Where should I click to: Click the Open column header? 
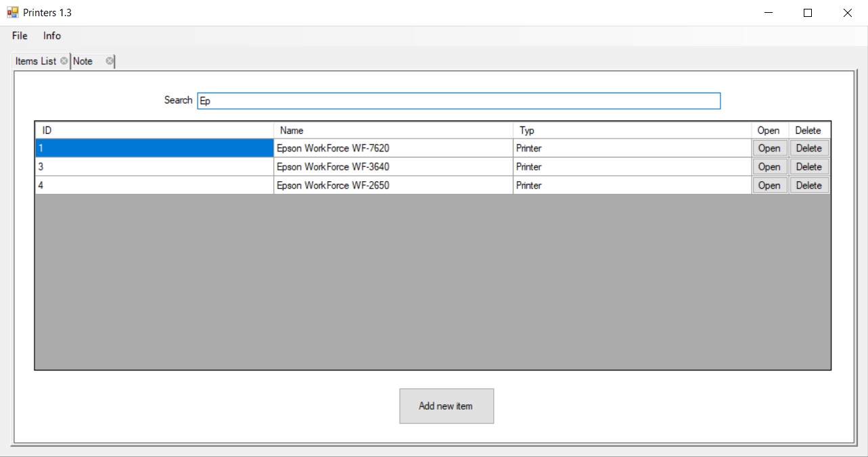coord(770,130)
